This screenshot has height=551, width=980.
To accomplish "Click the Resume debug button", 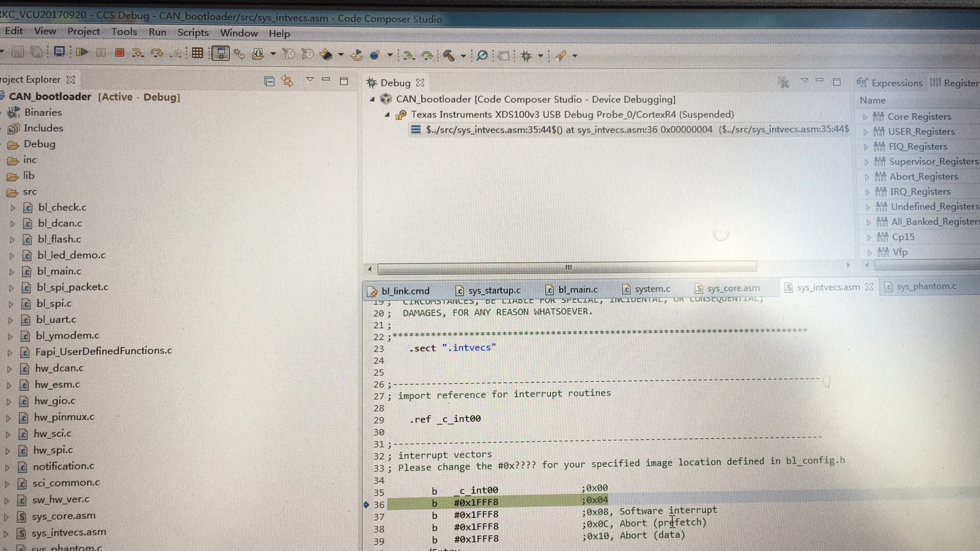I will [x=82, y=52].
